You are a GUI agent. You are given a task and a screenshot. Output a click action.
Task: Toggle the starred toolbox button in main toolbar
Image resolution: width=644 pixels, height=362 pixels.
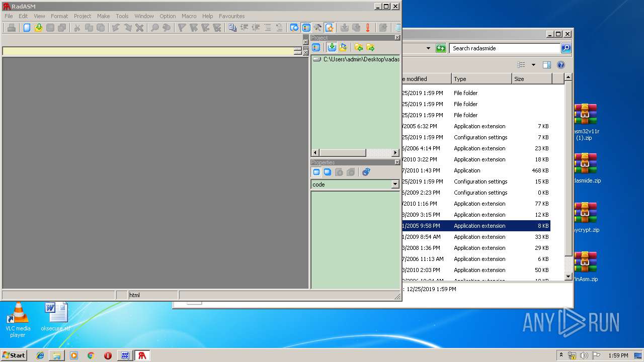point(330,28)
